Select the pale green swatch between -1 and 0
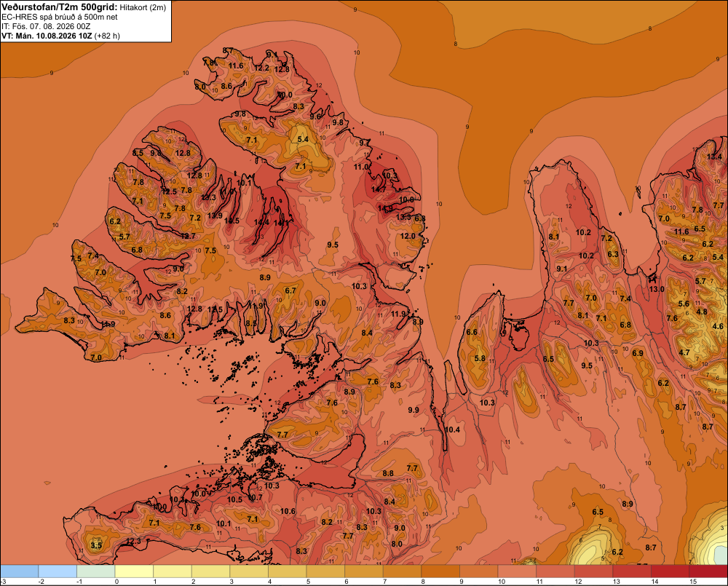The image size is (728, 586). click(x=95, y=571)
